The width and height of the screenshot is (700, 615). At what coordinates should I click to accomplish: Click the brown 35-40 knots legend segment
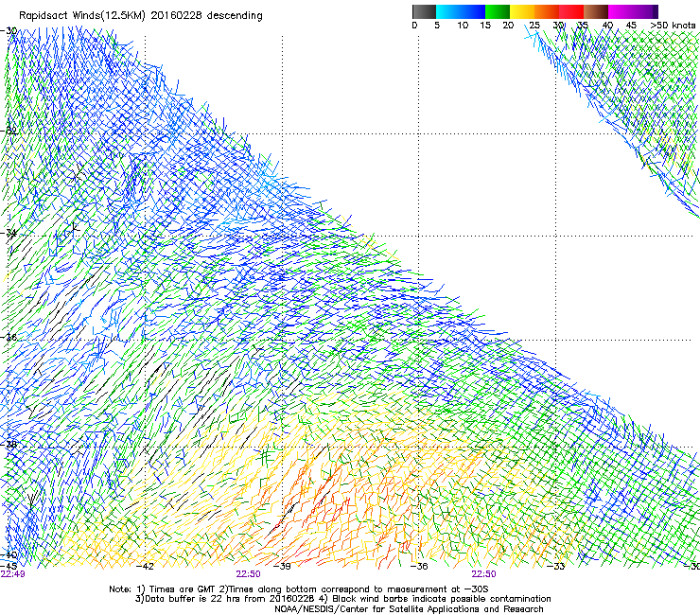point(596,11)
